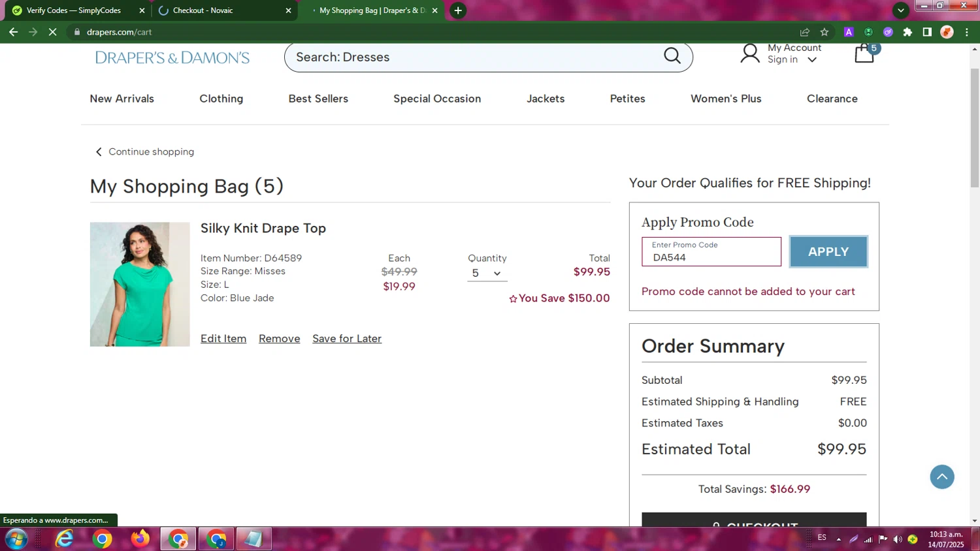Open the Silky Knit Drape Top product image
The height and width of the screenshot is (551, 980).
tap(140, 284)
